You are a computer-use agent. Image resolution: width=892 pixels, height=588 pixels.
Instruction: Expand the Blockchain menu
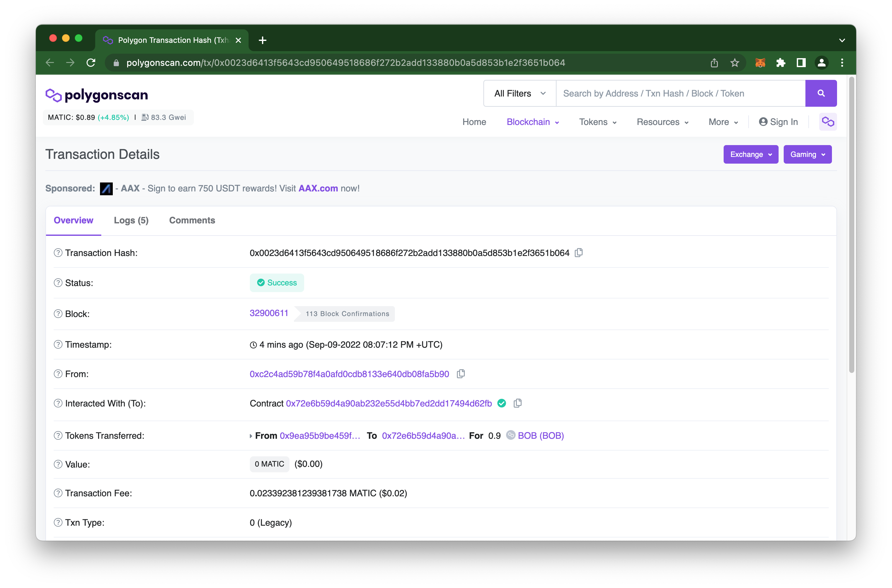[x=533, y=122]
